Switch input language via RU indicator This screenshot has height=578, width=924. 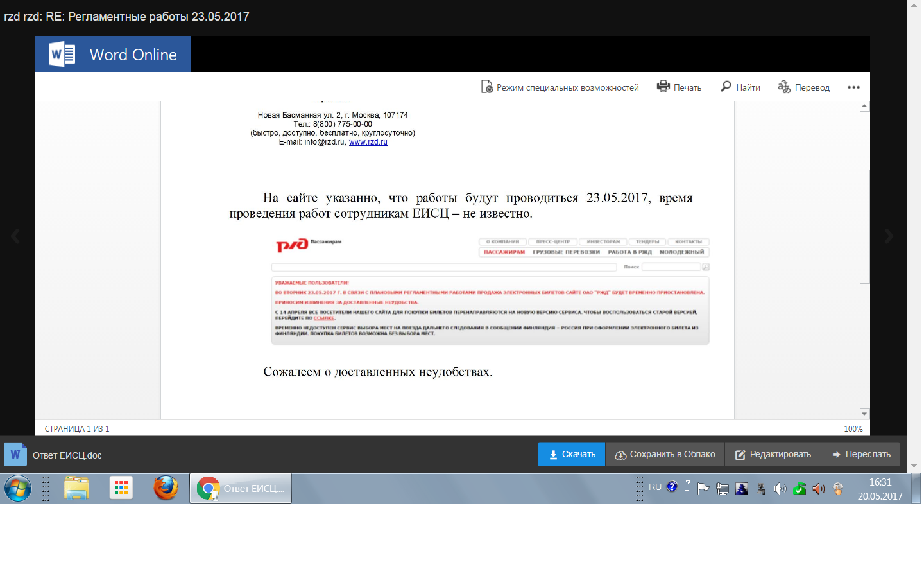[x=654, y=487]
